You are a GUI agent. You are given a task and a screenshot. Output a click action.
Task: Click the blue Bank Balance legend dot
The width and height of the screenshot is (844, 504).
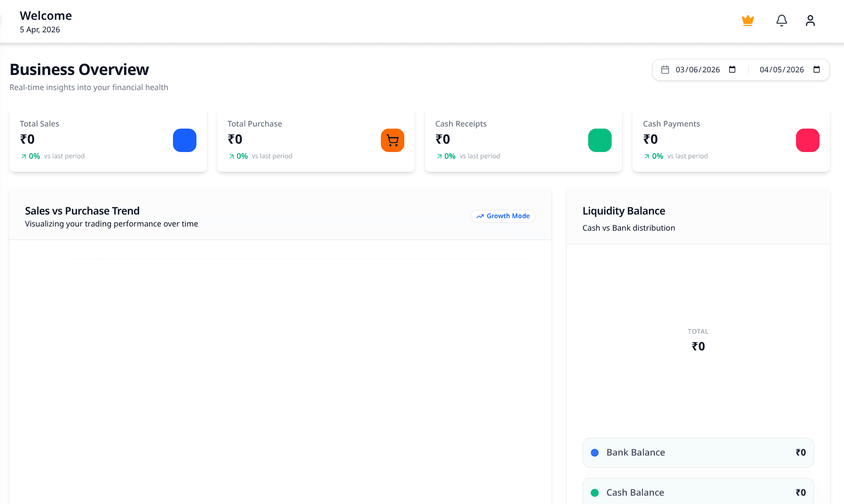click(x=594, y=453)
